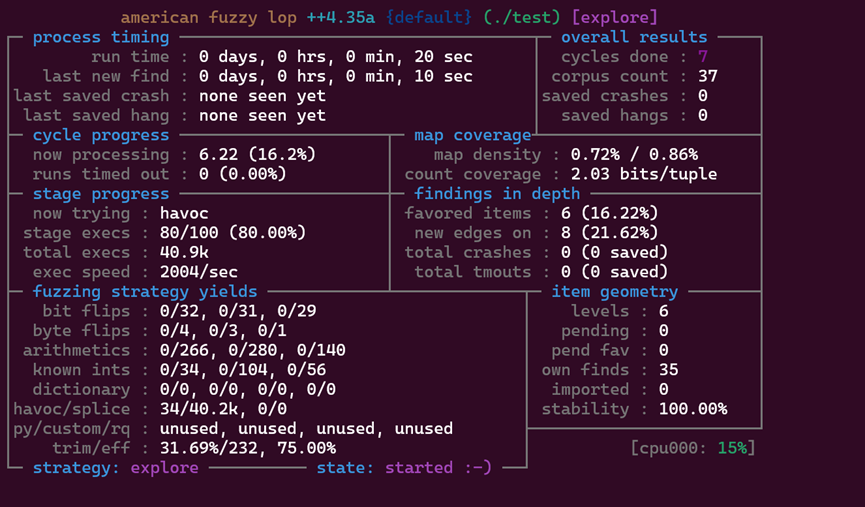Click the total crashes value '0 (0 saved)'

(x=615, y=253)
